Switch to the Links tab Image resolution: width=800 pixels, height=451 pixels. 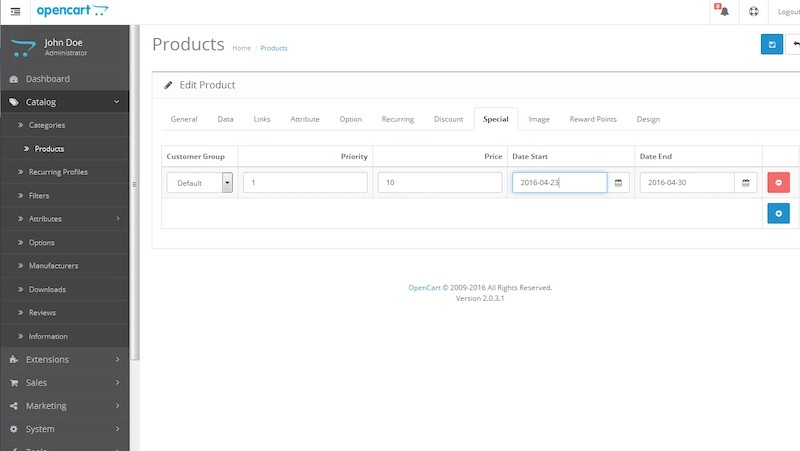(262, 119)
